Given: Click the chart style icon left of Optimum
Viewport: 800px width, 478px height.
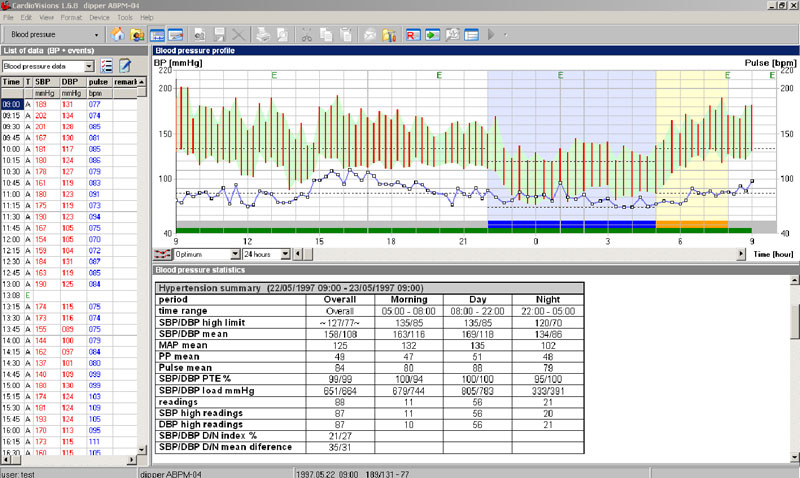Looking at the screenshot, I should (x=162, y=254).
